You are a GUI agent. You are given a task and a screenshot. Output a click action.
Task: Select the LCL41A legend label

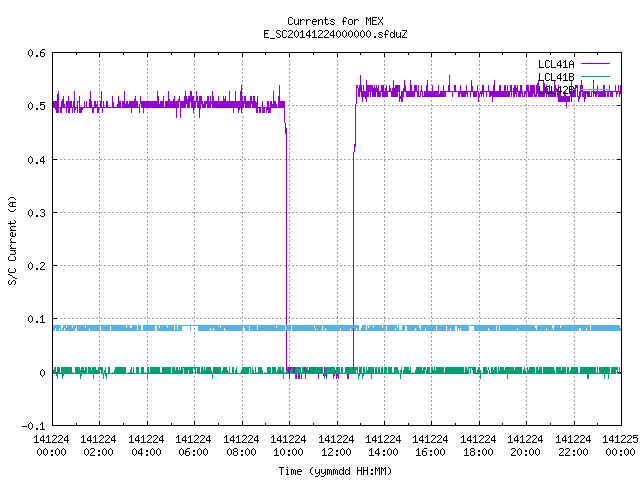point(556,64)
